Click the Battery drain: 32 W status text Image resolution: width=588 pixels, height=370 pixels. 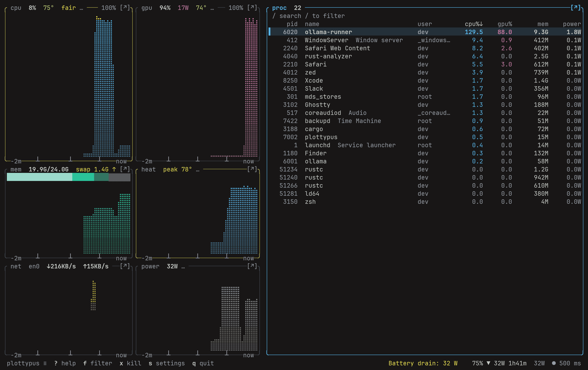pyautogui.click(x=423, y=363)
